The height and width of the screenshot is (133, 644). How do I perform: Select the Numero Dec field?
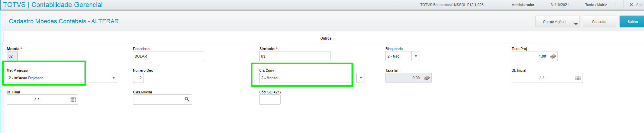[x=138, y=78]
